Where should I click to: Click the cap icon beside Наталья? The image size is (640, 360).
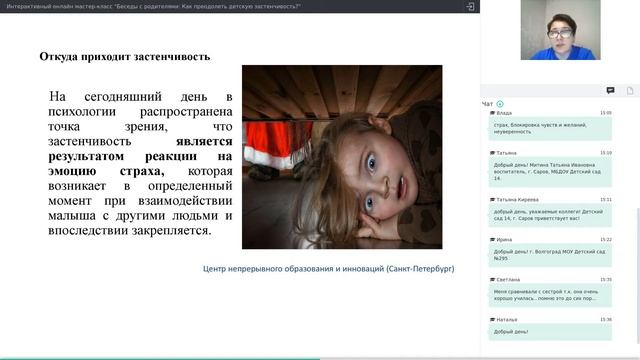pyautogui.click(x=492, y=320)
